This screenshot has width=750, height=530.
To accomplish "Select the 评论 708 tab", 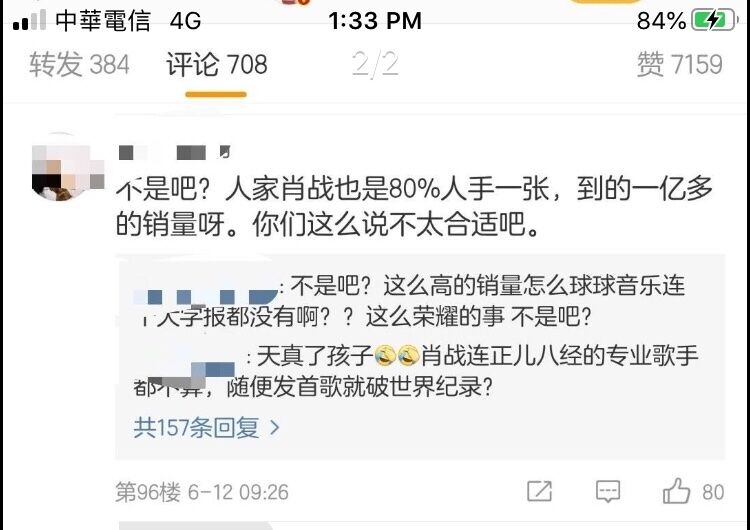I will [217, 64].
